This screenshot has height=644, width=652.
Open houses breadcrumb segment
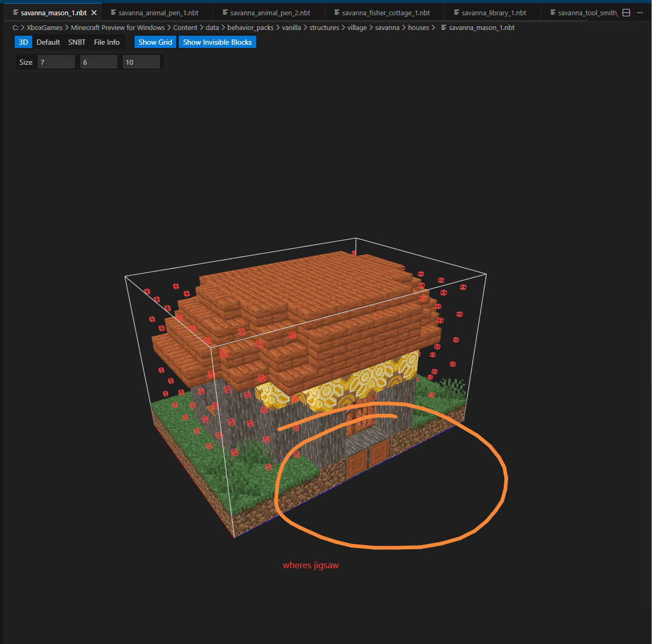(x=419, y=27)
